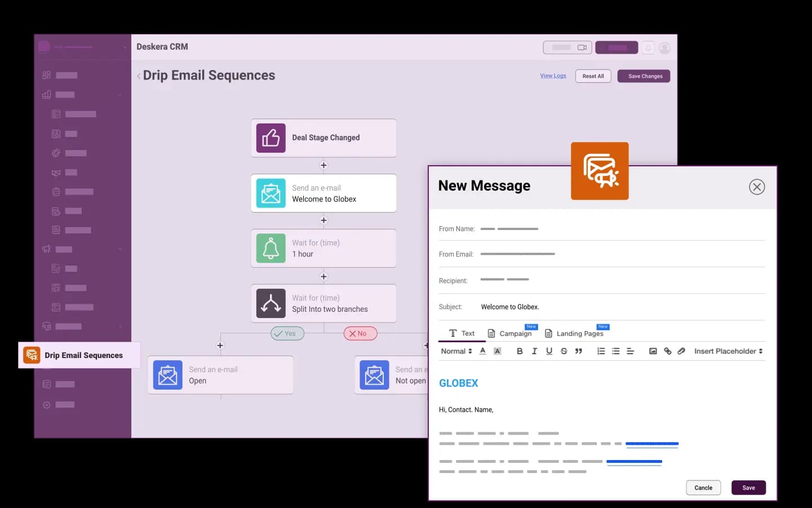Click the dashboard grid icon in the sidebar
Image resolution: width=812 pixels, height=508 pixels.
(47, 75)
